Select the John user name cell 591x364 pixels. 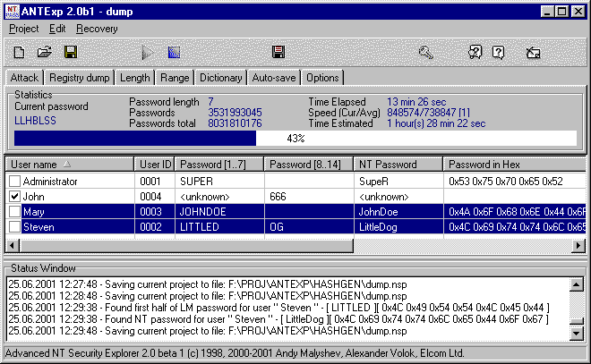click(x=78, y=197)
